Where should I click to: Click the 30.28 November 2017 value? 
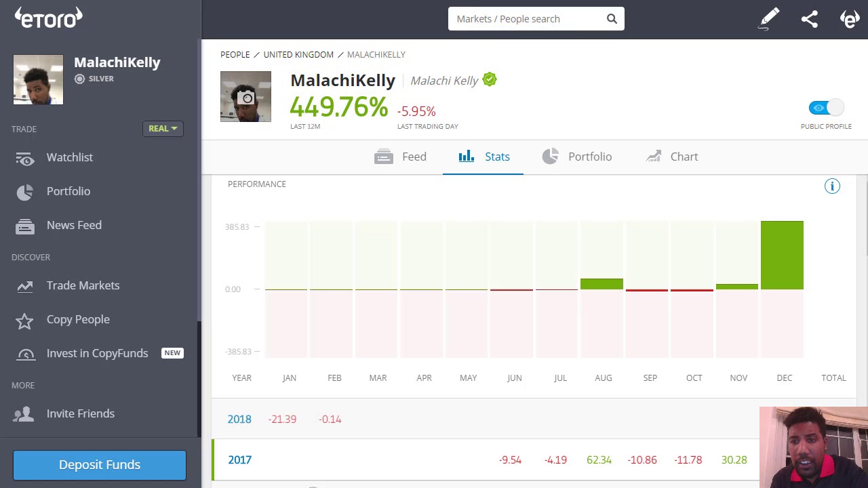pyautogui.click(x=734, y=460)
